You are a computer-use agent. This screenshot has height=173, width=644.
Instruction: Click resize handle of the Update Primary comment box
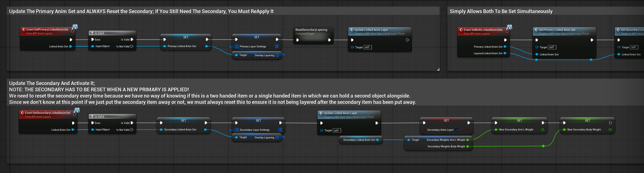pos(438,69)
